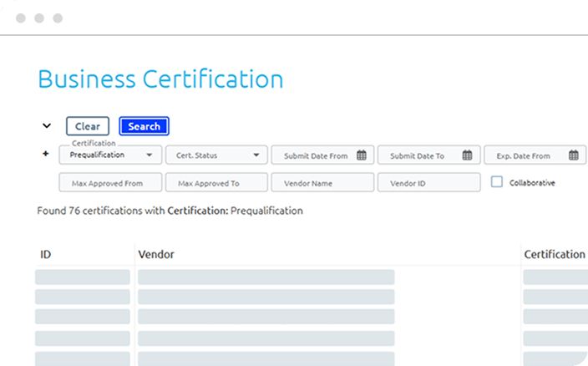The height and width of the screenshot is (366, 588).
Task: Sort by the ID column header
Action: pyautogui.click(x=46, y=254)
